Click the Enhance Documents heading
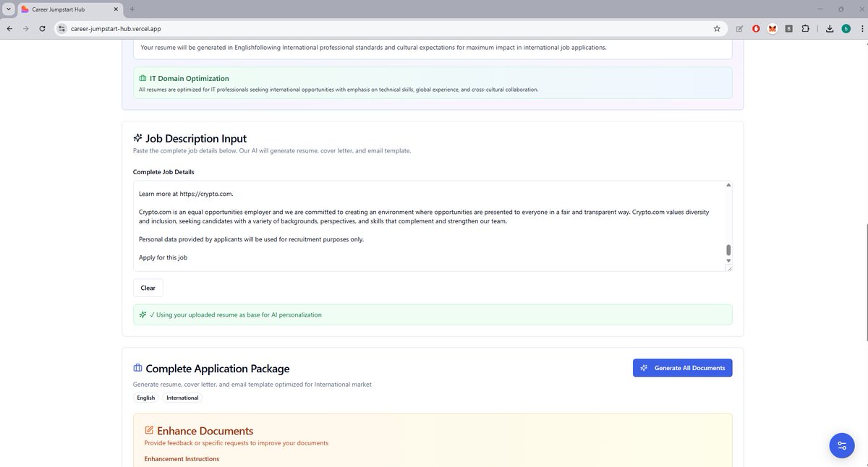 [x=205, y=431]
